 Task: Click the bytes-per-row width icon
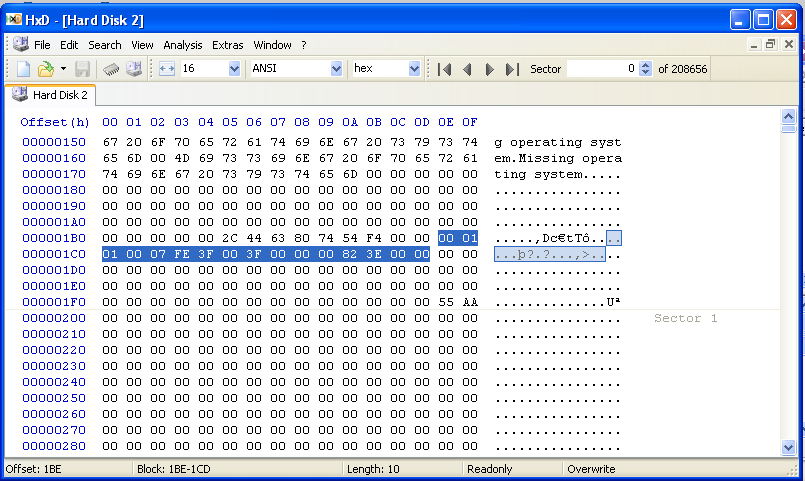tap(167, 69)
